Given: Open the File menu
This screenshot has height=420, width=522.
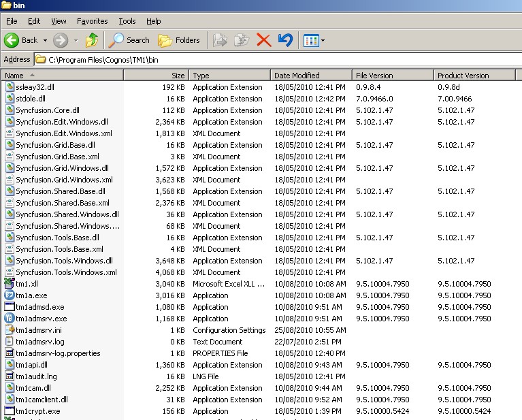Looking at the screenshot, I should [x=12, y=21].
